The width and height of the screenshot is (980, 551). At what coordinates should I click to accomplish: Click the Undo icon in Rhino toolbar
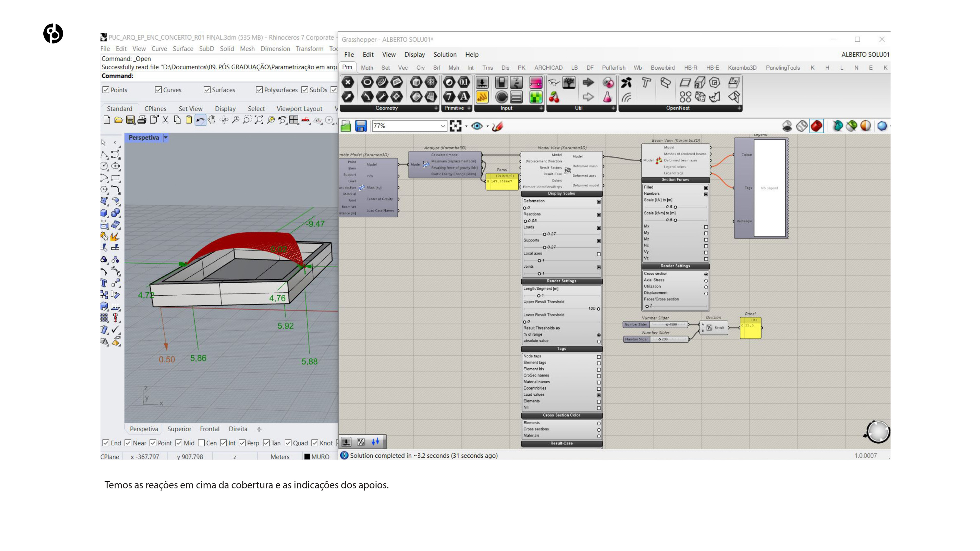[200, 120]
